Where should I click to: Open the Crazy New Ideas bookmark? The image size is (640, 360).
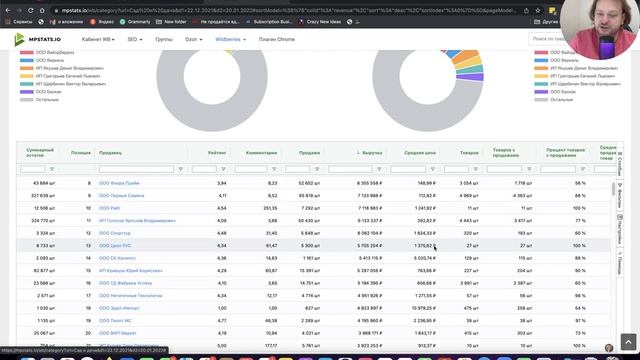[320, 22]
